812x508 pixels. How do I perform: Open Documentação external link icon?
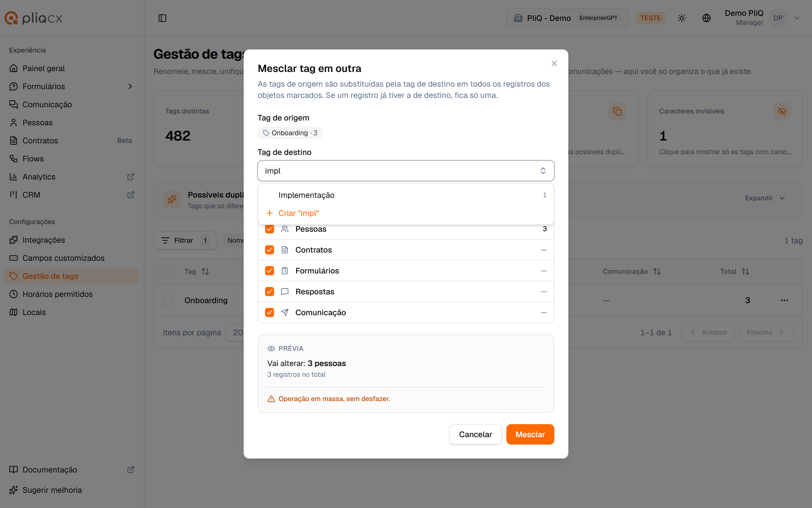click(131, 470)
